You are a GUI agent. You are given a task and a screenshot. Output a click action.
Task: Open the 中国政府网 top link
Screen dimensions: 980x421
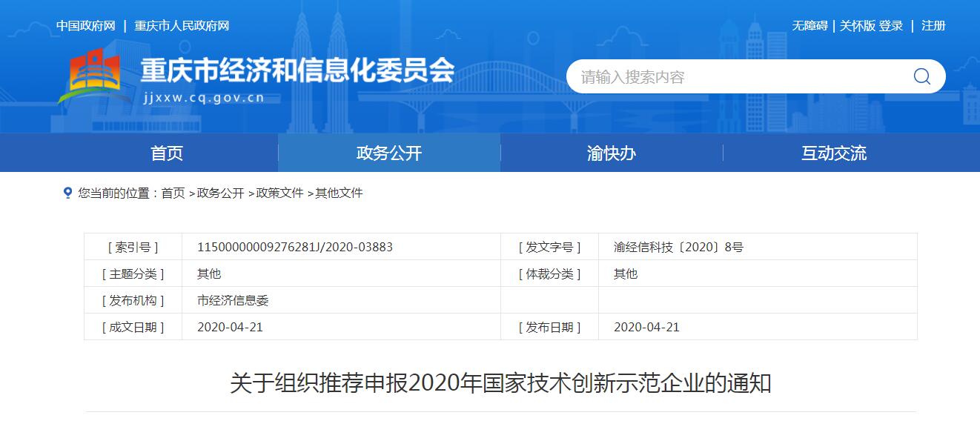[x=86, y=26]
